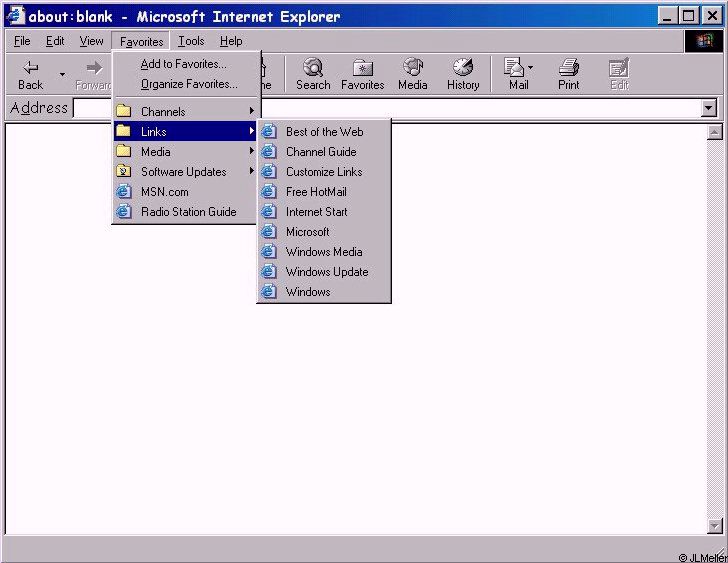
Task: Open the Address bar dropdown arrow
Action: pyautogui.click(x=708, y=108)
